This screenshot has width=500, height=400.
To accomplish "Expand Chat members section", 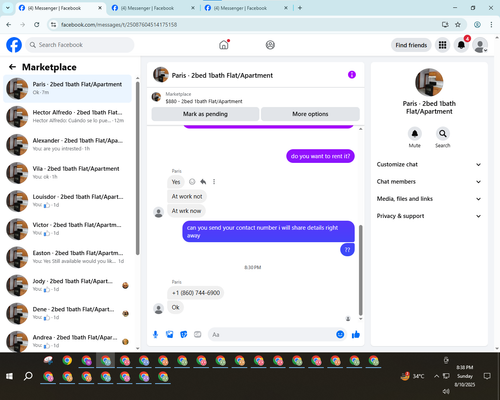I will pyautogui.click(x=429, y=182).
